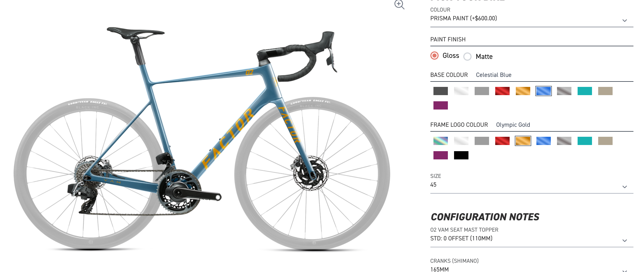
Task: Select the iridescent frame logo colour swatch
Action: (x=440, y=141)
